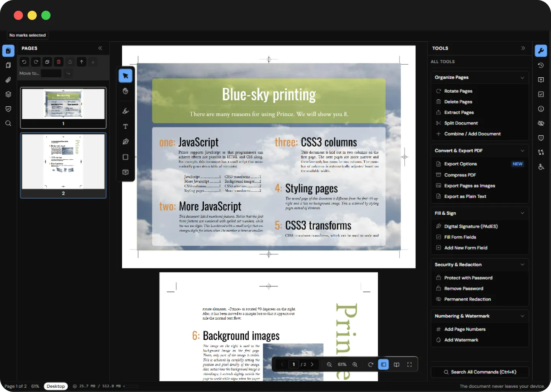This screenshot has width=551, height=392.
Task: Click Fill Form Fields
Action: (480, 237)
